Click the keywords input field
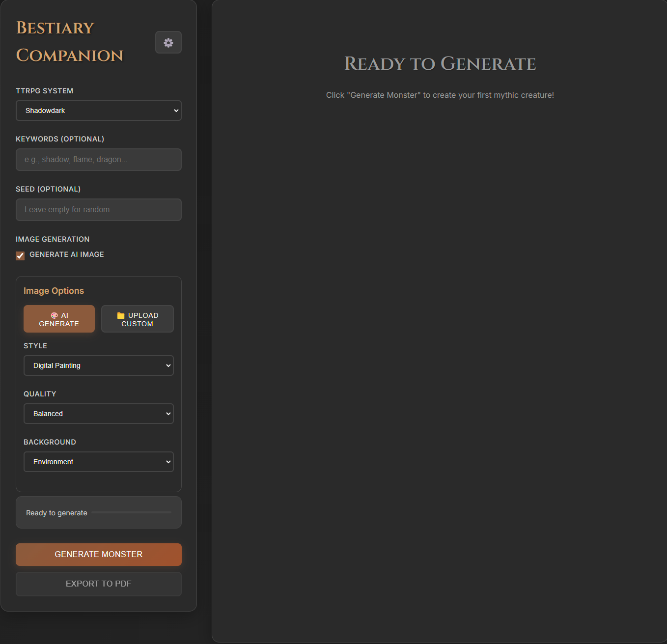 pos(98,160)
